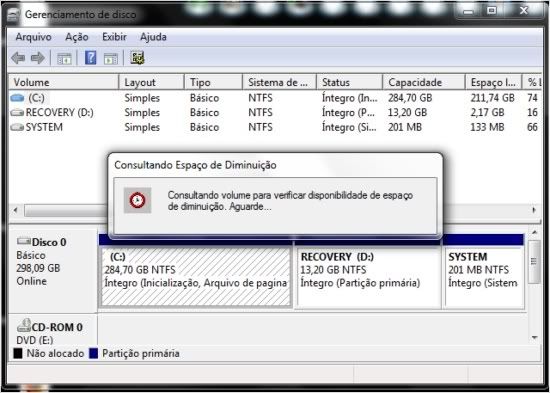
Task: Select the SYSTEM partition block
Action: tap(484, 277)
